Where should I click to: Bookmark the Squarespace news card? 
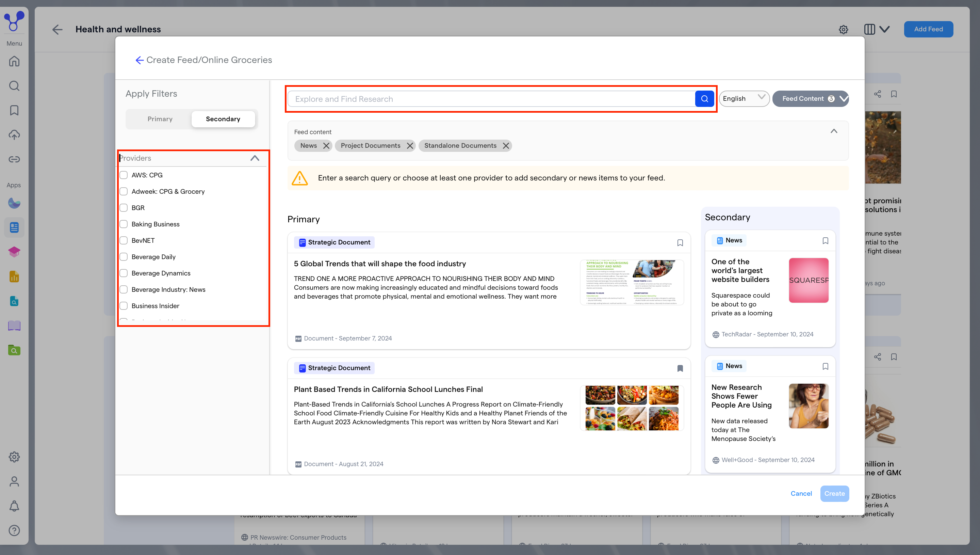(826, 240)
